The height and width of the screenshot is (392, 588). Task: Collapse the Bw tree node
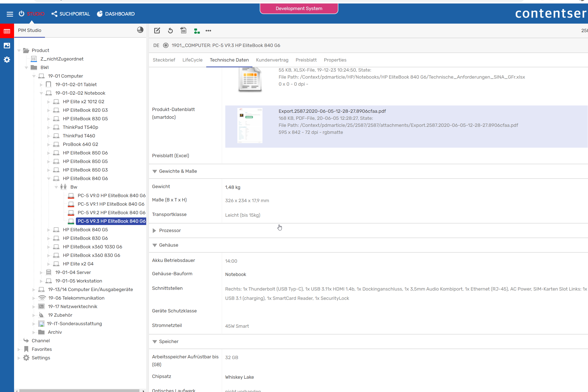pyautogui.click(x=56, y=187)
